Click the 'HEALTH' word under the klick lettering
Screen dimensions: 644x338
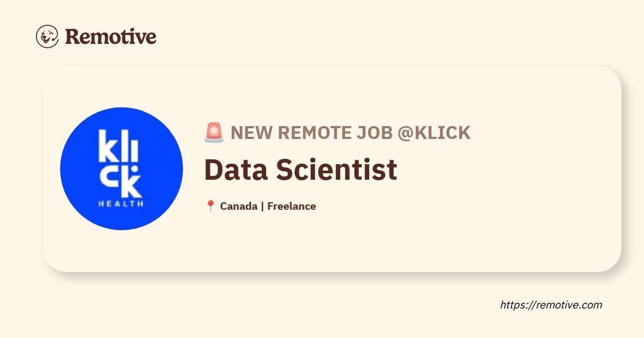(x=121, y=204)
